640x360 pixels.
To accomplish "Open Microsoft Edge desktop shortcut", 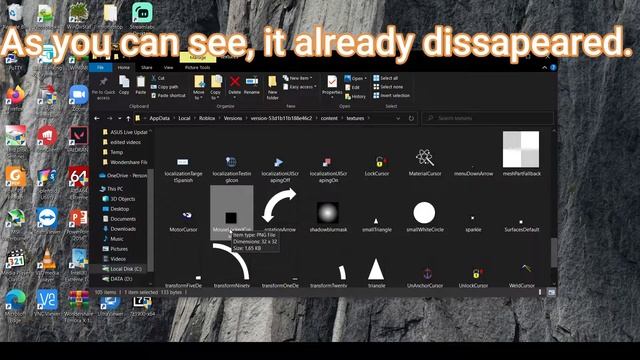I will pyautogui.click(x=15, y=305).
